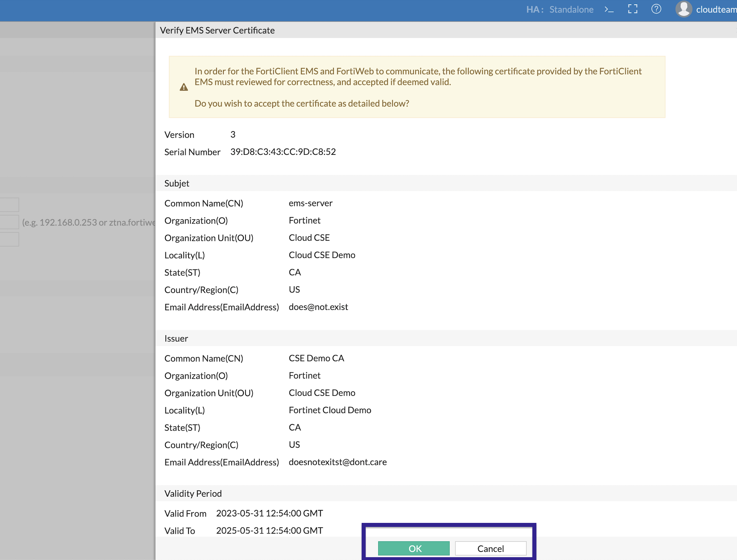Click subject common name ems-server
The width and height of the screenshot is (737, 560).
[310, 203]
